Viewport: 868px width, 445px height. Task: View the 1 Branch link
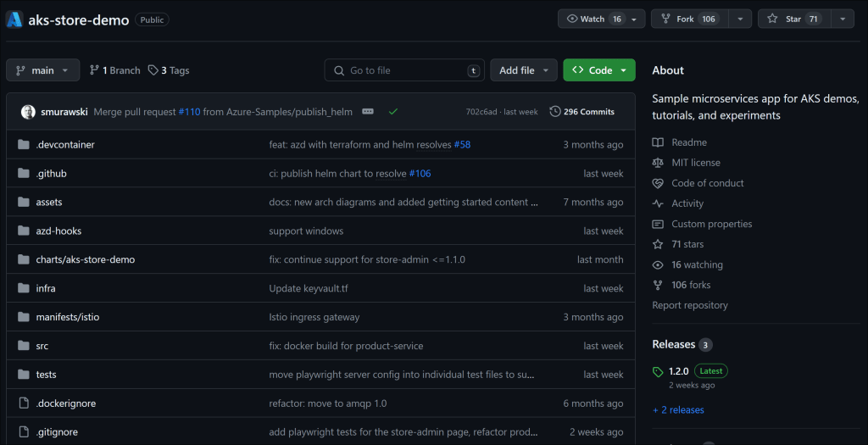point(114,70)
